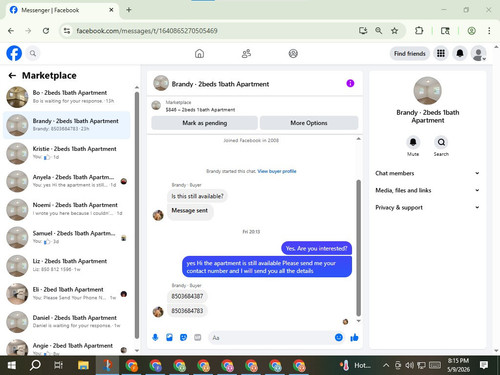Screen dimensions: 500x375
Task: Click the browser Back arrow
Action: coord(11,31)
